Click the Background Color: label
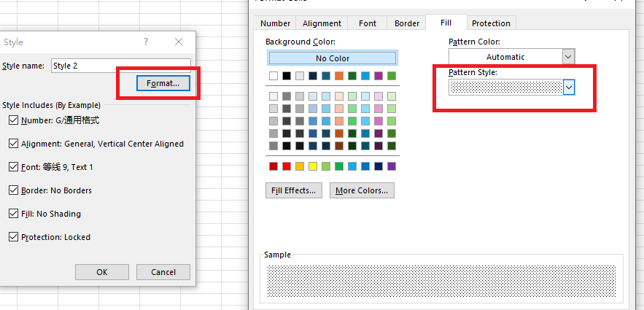Screen dimensions: 644x310 pos(300,42)
